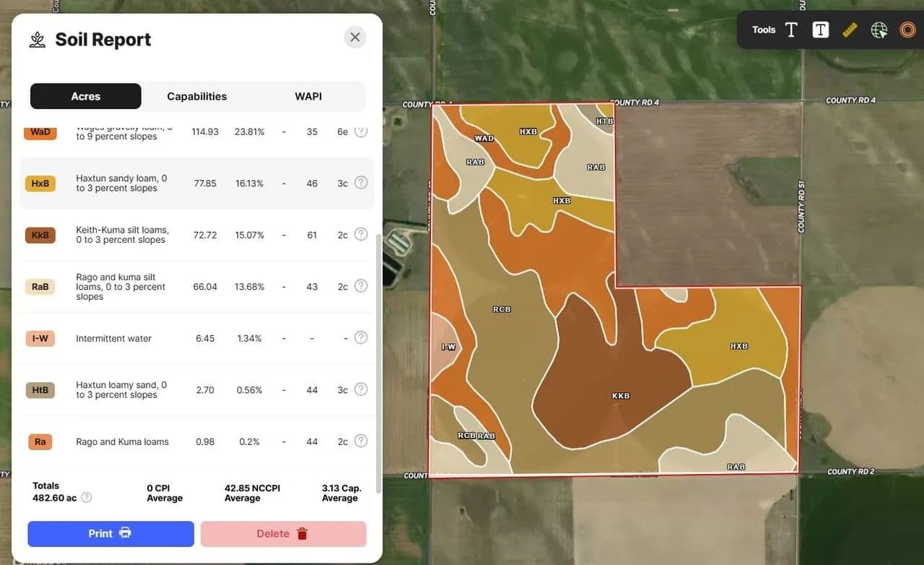Click help icon for Keith-Kuma silt loams
Image resolution: width=924 pixels, height=565 pixels.
click(361, 234)
